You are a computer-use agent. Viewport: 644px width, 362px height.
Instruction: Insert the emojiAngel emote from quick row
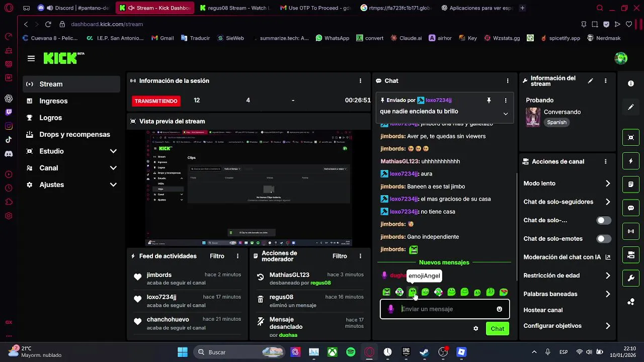tap(413, 292)
